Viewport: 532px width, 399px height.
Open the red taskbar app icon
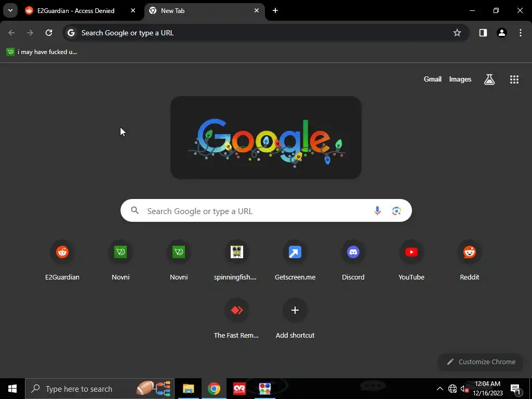pyautogui.click(x=239, y=389)
